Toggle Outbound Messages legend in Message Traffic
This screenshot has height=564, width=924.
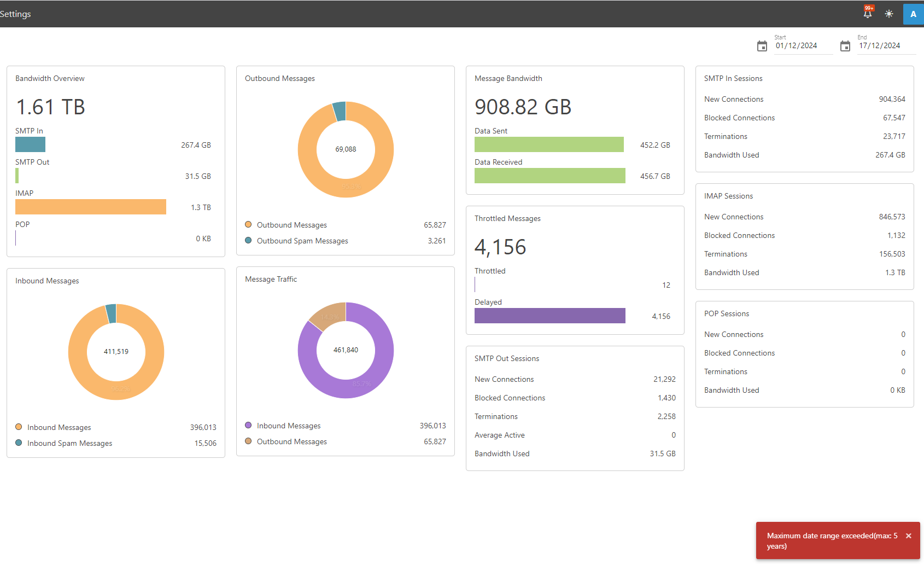291,441
